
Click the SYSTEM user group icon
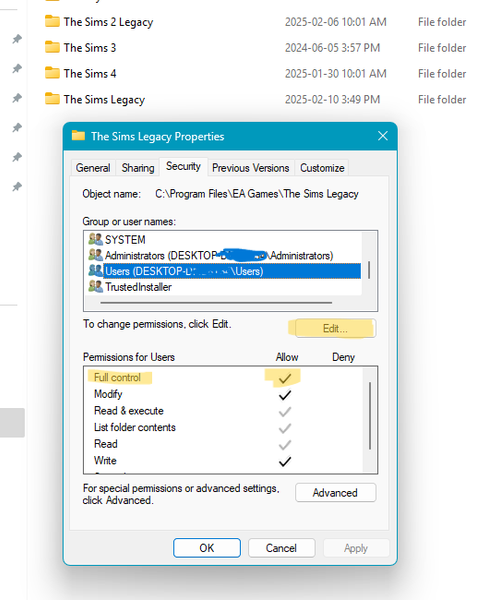pyautogui.click(x=96, y=239)
